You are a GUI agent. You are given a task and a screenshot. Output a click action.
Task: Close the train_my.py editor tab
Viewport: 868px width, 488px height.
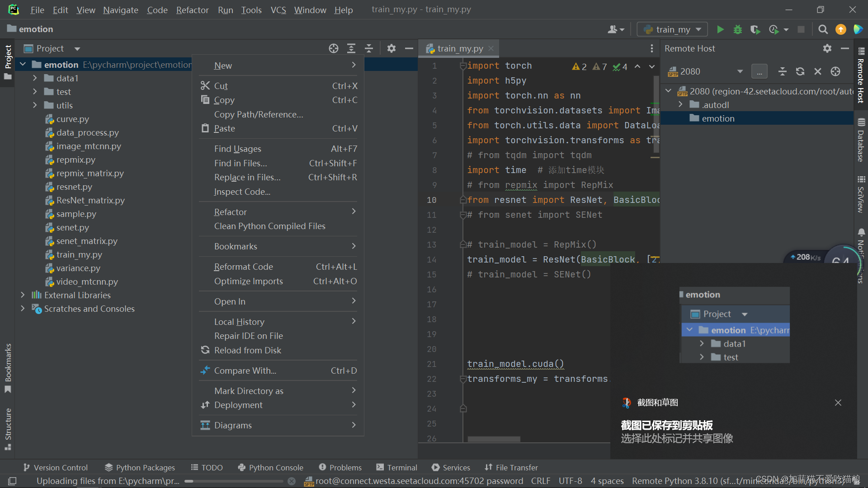(491, 48)
